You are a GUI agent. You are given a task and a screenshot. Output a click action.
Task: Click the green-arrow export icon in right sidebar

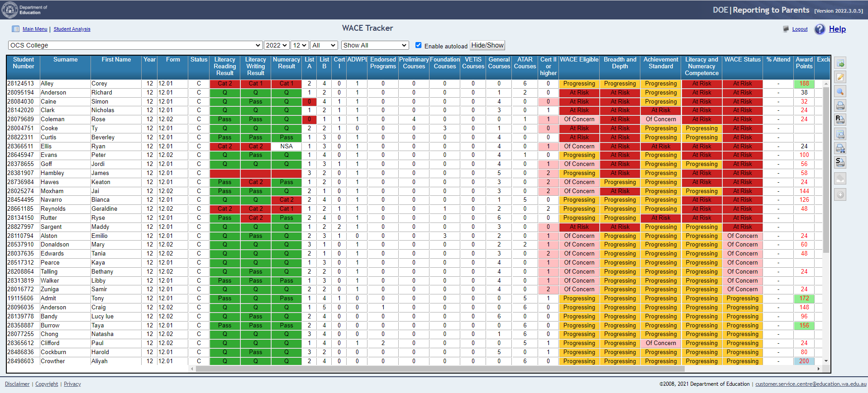(x=840, y=63)
